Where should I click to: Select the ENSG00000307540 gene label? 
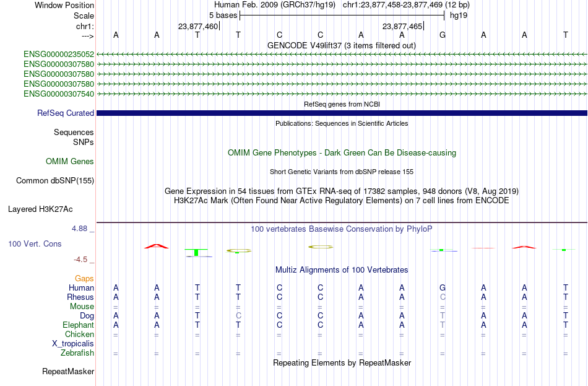coord(59,94)
